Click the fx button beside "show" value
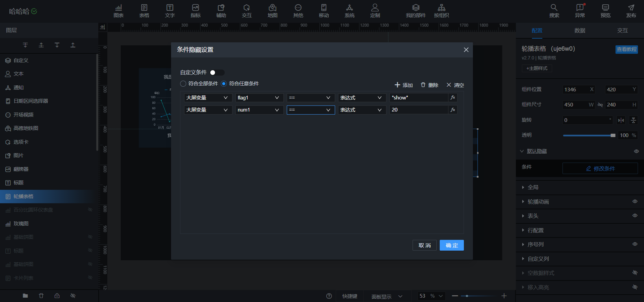644x302 pixels. click(x=453, y=98)
